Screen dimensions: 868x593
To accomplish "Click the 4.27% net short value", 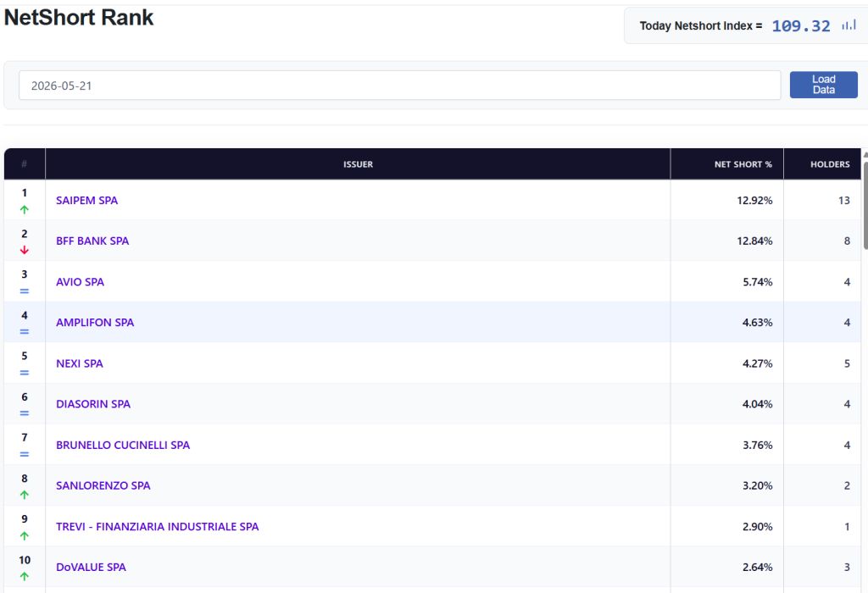I will click(757, 363).
